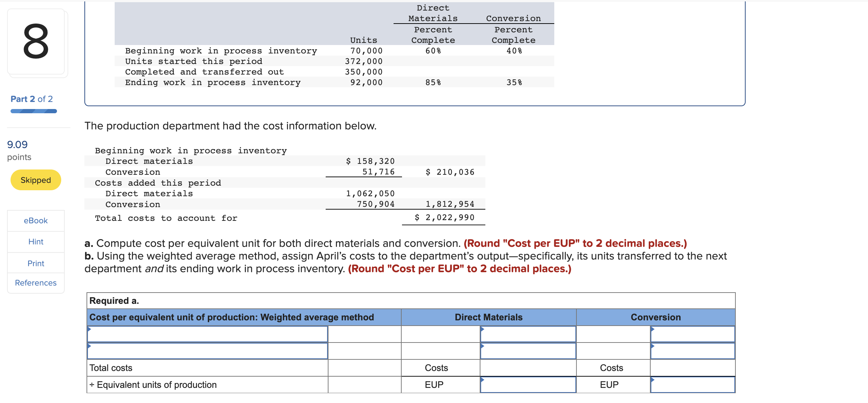
Task: Open the first row label dropdown under Required a
Action: point(208,333)
